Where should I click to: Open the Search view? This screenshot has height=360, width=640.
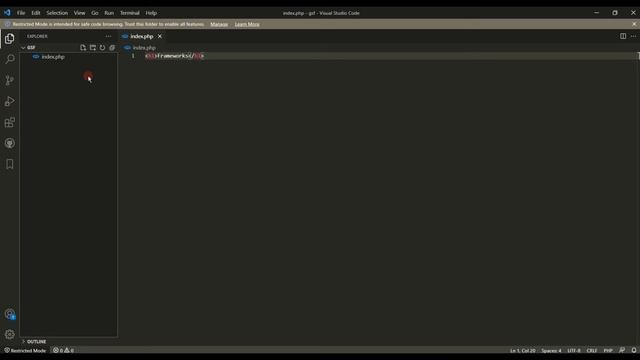click(x=9, y=59)
